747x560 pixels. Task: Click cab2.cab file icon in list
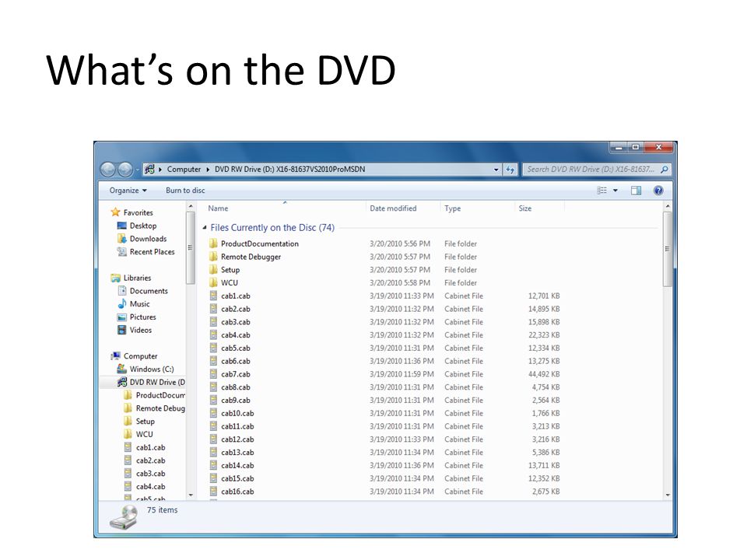coord(213,309)
